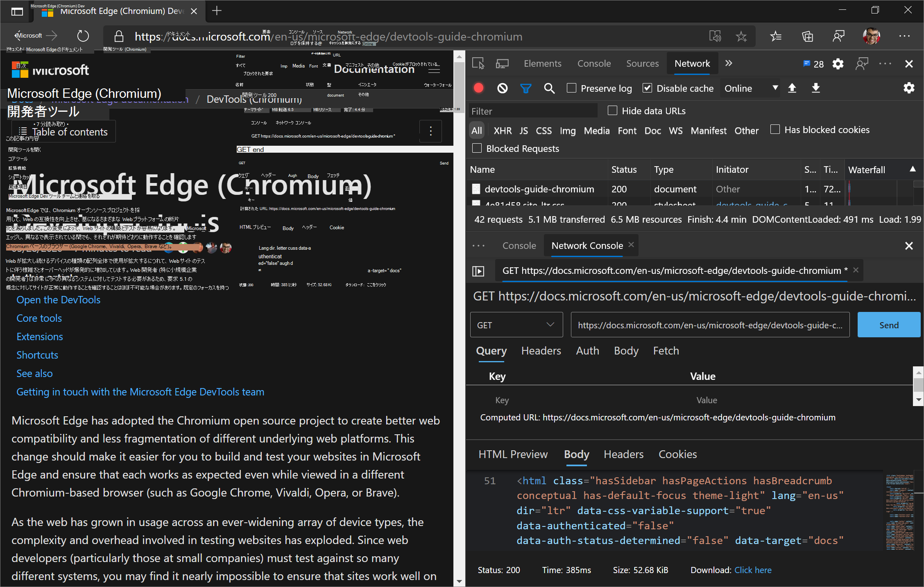
Task: Toggle device emulation toolbar icon
Action: [502, 63]
